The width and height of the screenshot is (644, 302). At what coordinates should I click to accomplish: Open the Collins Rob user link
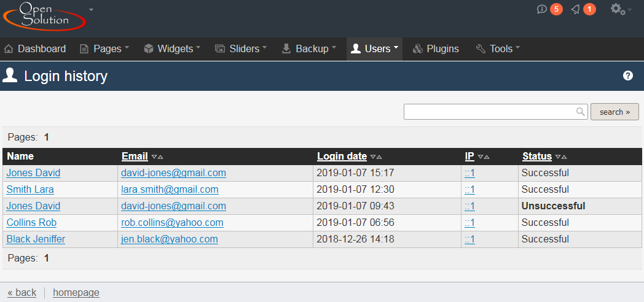(31, 223)
